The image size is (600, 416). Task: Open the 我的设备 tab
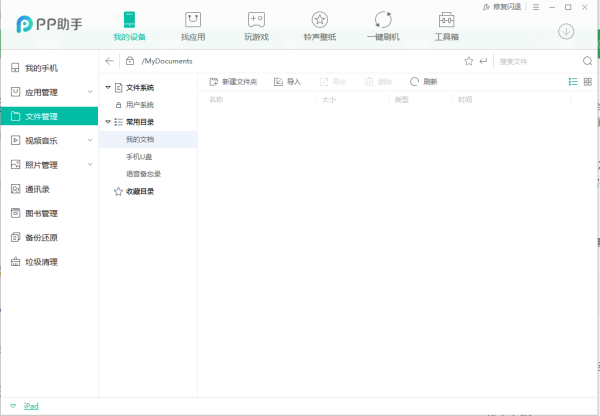[x=129, y=26]
